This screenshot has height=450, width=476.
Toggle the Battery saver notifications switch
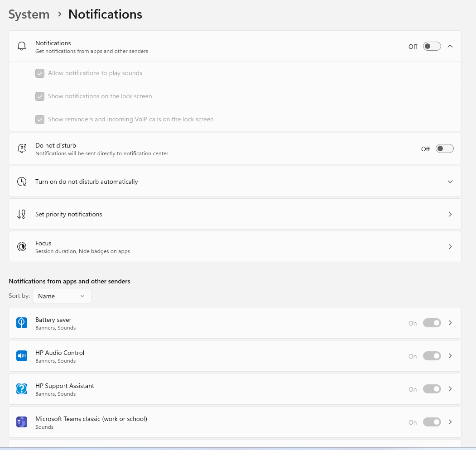point(432,323)
